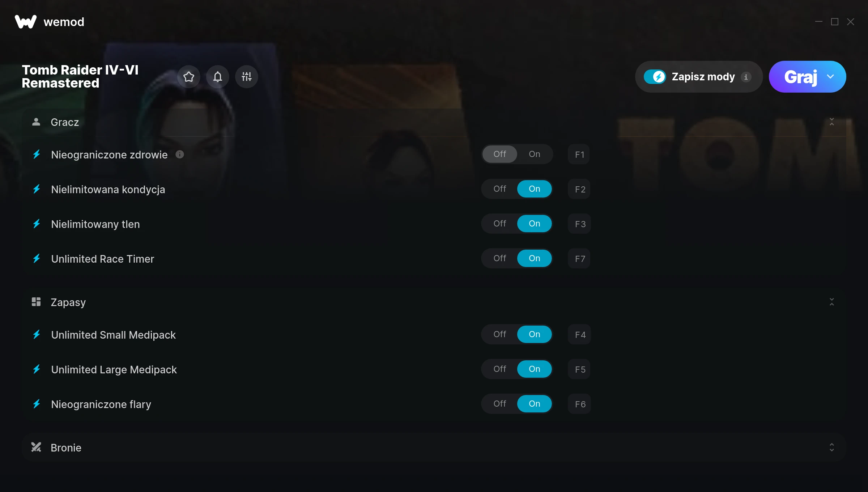Turn Off Unlimited Race Timer

pyautogui.click(x=500, y=258)
